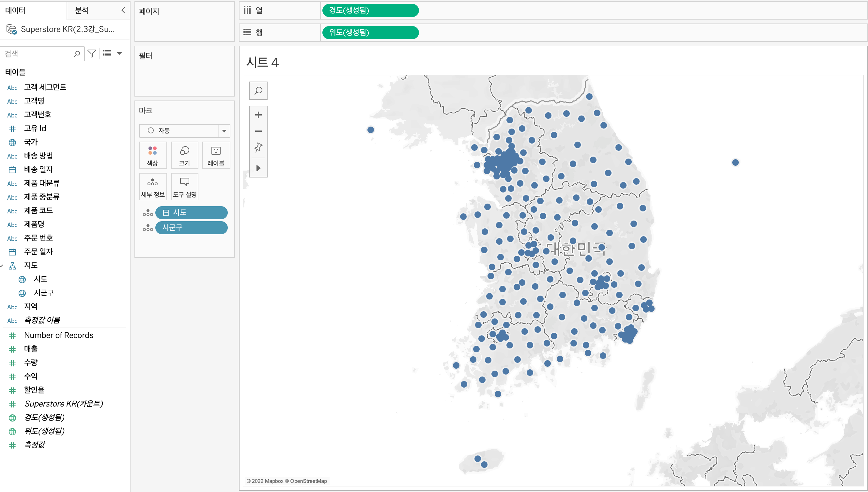Open the data pane view options dropdown arrow
868x492 pixels.
[119, 54]
